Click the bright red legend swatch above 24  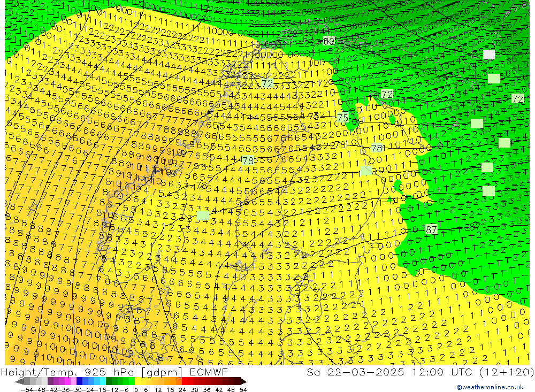(185, 381)
